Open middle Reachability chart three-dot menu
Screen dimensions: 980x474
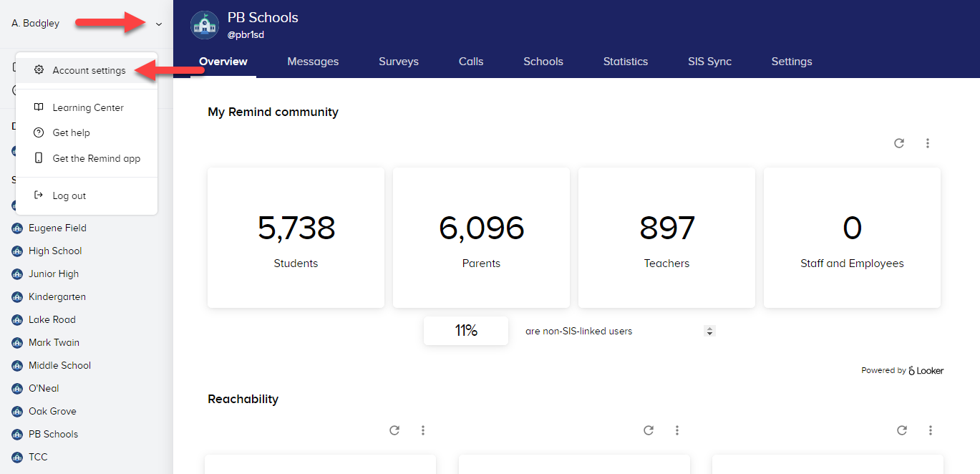[x=677, y=430]
